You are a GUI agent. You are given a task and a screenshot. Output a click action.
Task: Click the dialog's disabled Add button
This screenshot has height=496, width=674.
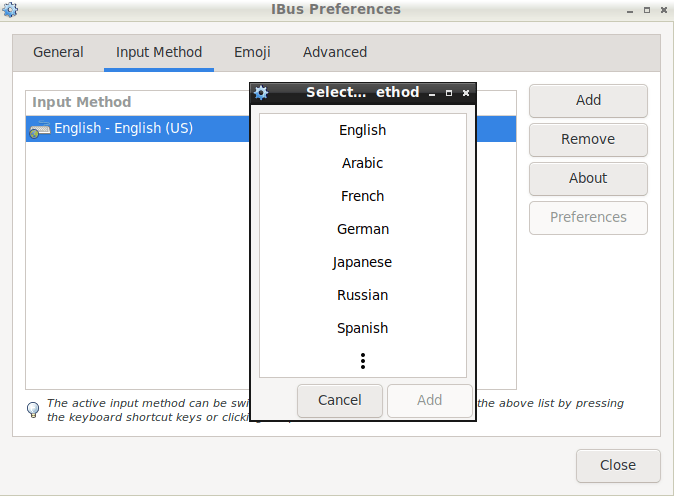click(429, 401)
